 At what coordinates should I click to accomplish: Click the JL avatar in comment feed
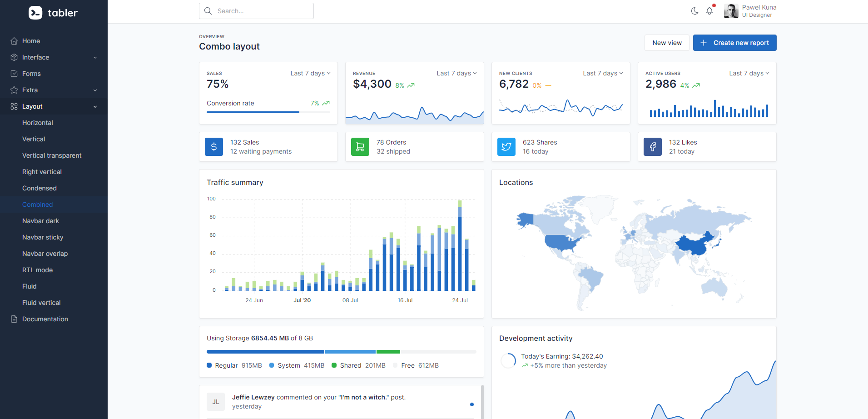click(x=216, y=402)
